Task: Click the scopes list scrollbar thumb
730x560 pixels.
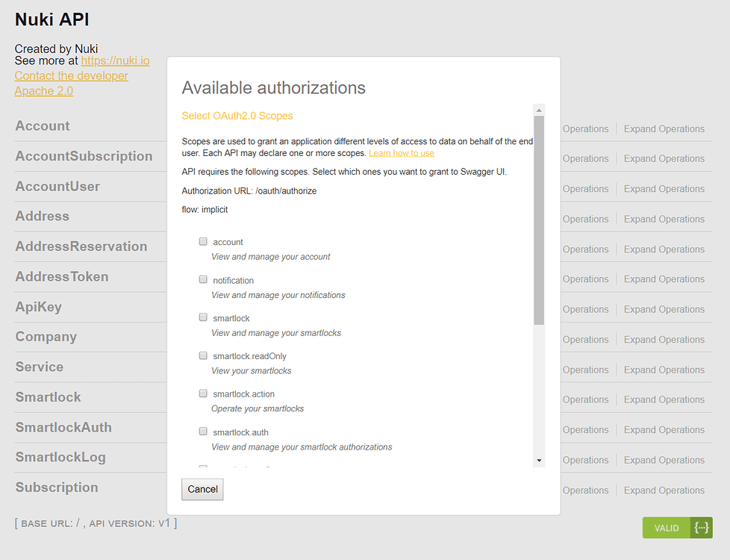Action: click(x=539, y=220)
